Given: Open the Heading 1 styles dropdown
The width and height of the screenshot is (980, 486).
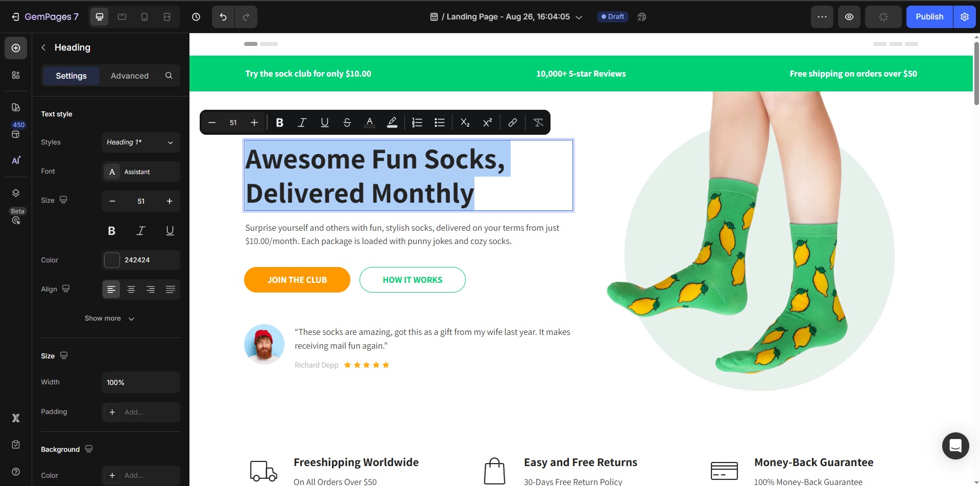Looking at the screenshot, I should 140,142.
